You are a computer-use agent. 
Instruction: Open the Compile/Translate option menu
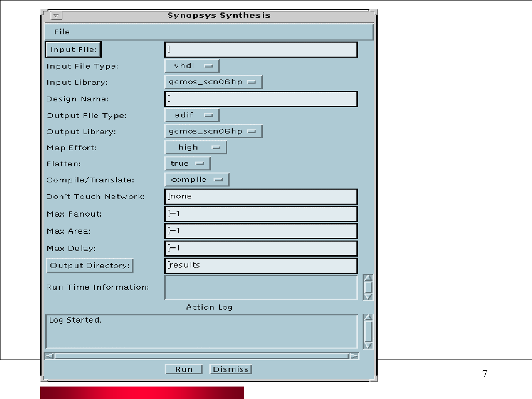(196, 180)
